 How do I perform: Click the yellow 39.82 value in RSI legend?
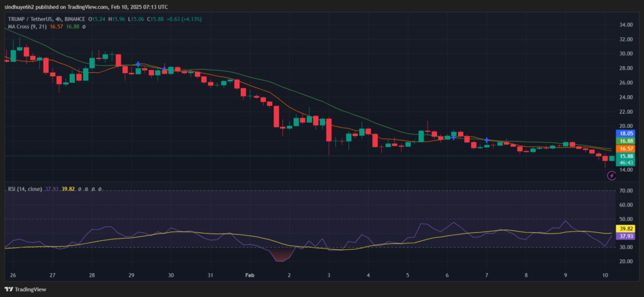pos(67,189)
